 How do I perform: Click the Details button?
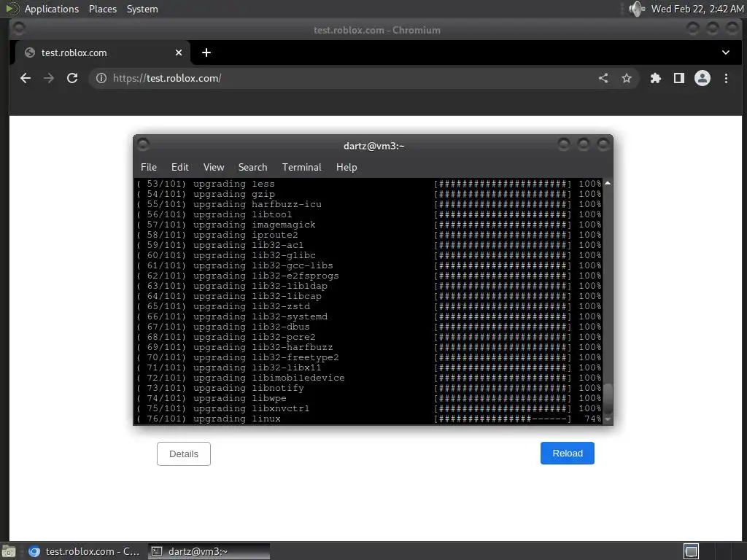(183, 454)
